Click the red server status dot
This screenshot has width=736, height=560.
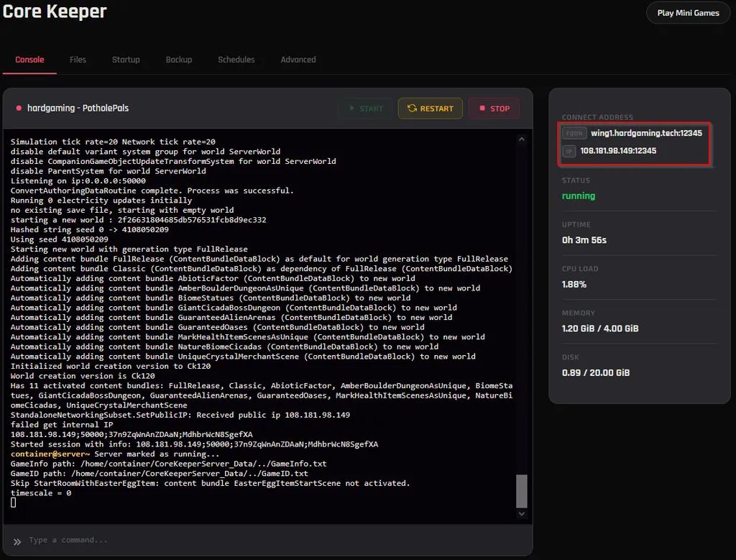coord(19,109)
